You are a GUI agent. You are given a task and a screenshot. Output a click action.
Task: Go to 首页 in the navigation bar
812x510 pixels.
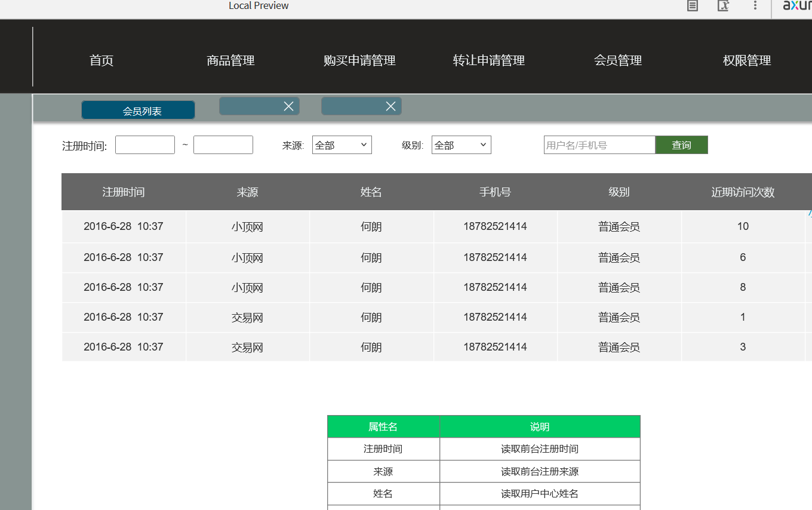coord(101,60)
